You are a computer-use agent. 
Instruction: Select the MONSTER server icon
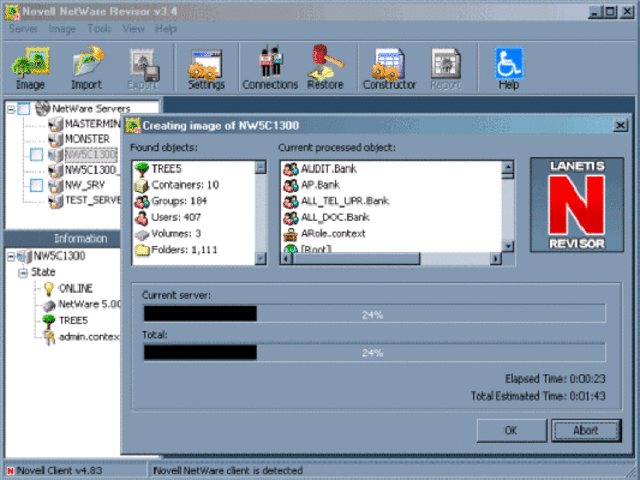[x=56, y=139]
